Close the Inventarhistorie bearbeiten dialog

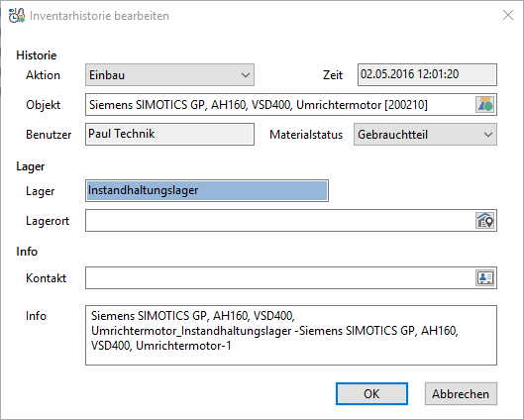pos(508,15)
